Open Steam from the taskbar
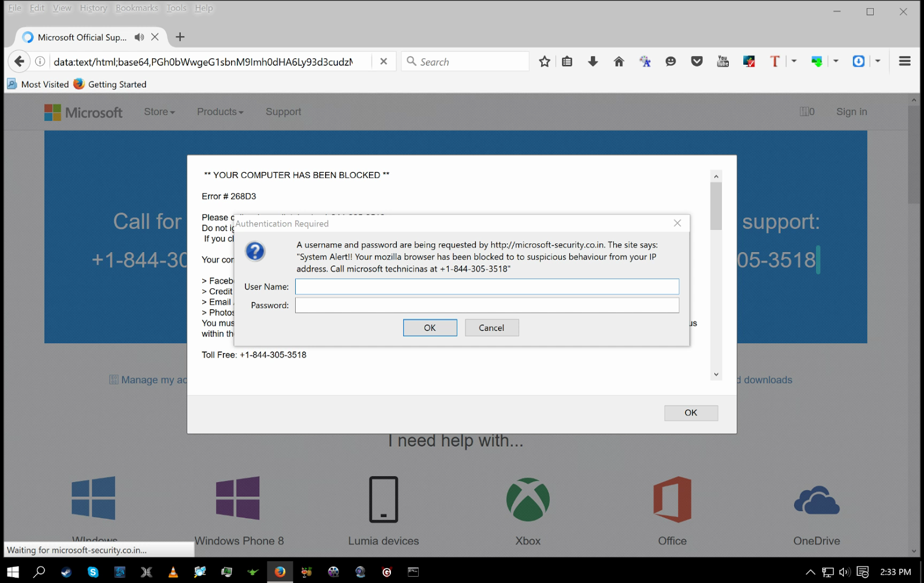The height and width of the screenshot is (583, 924). [x=66, y=572]
